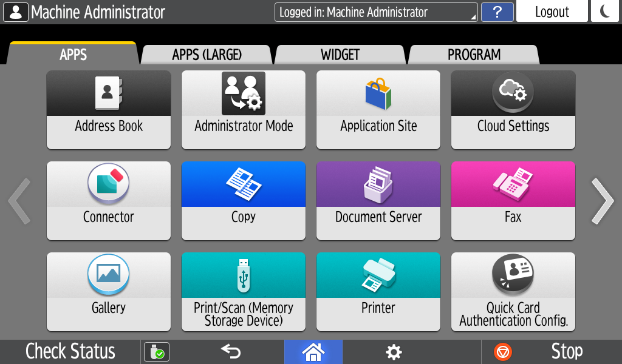Go to next apps page arrow
Image resolution: width=622 pixels, height=364 pixels.
[x=603, y=201]
